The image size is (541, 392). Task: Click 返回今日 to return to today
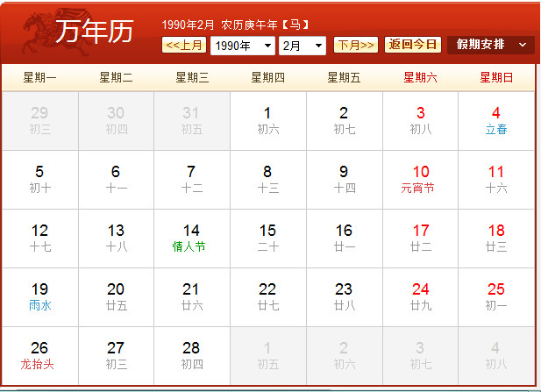413,45
